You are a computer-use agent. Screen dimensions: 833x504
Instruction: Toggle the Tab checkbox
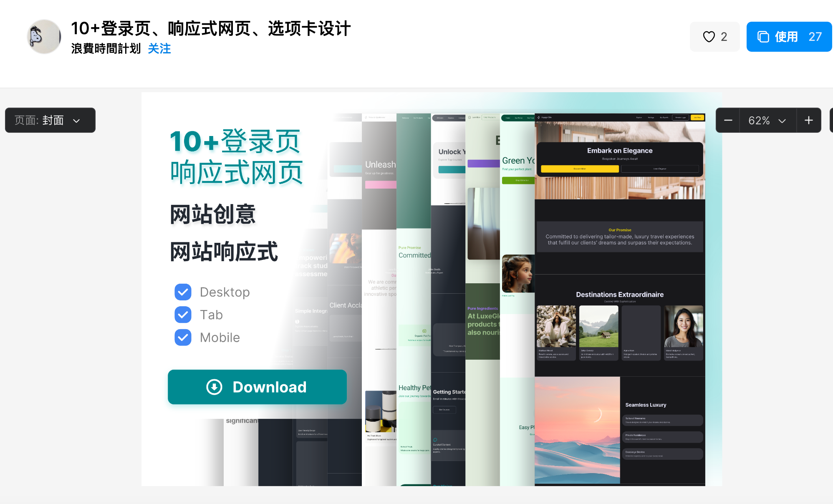183,315
